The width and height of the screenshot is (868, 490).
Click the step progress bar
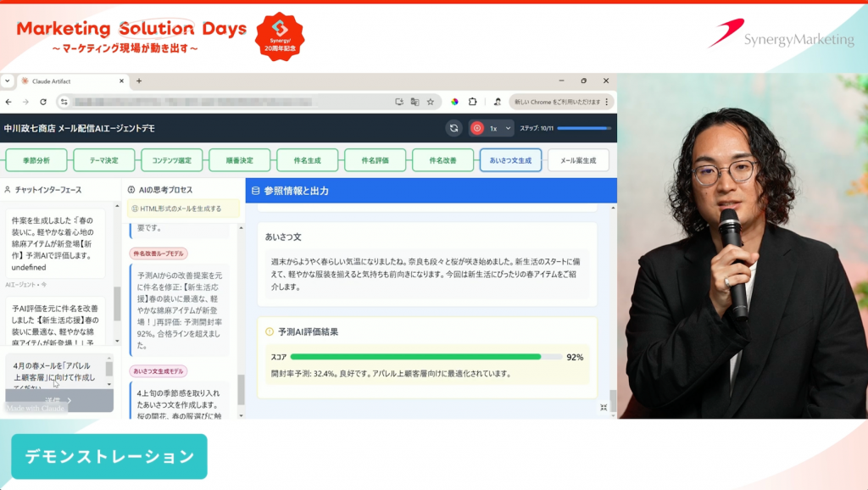coord(584,129)
